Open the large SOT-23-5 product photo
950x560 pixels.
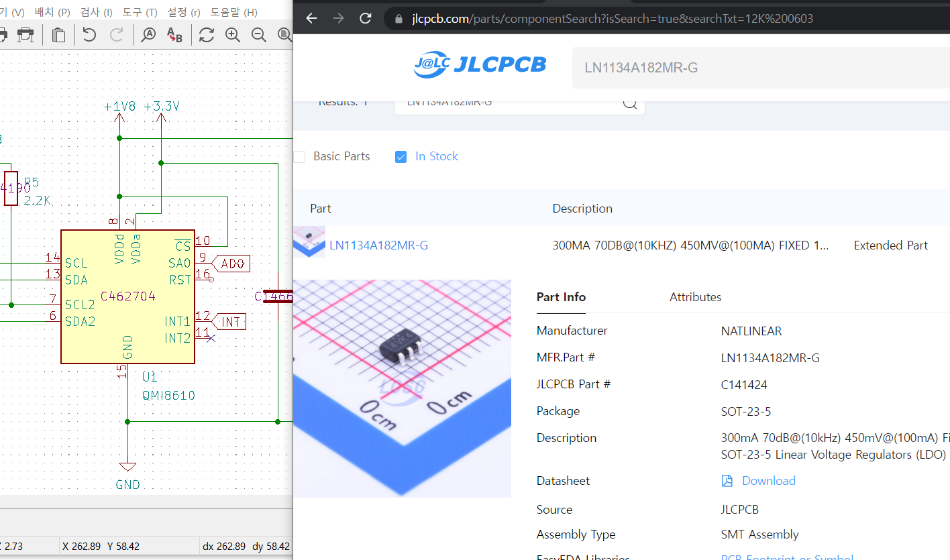click(402, 388)
